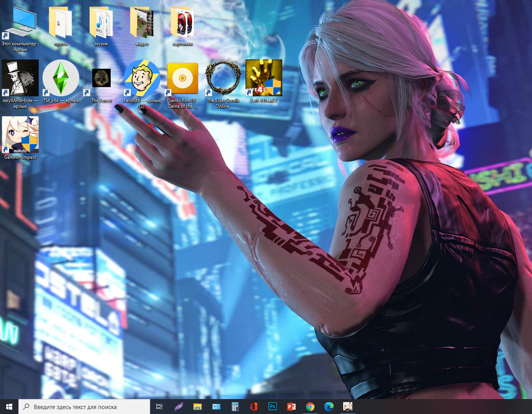This screenshot has width=532, height=414.
Task: Switch to Microsoft Edge in the taskbar
Action: point(329,406)
